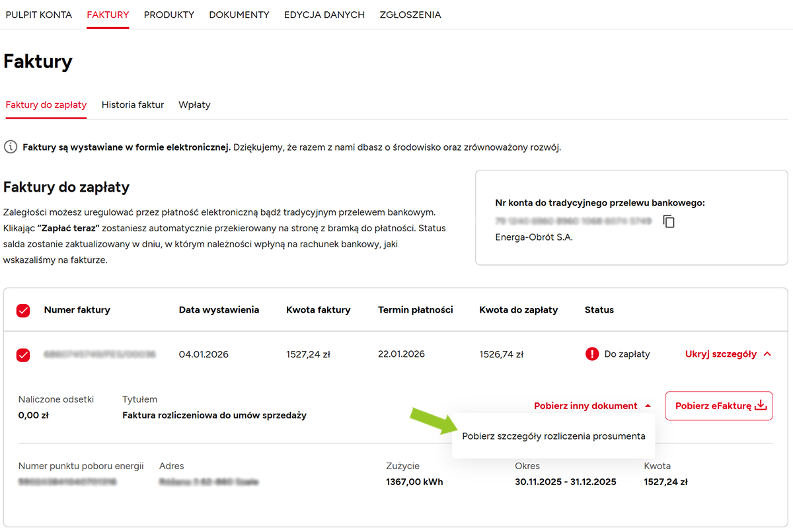
Task: Click the blurred invoice number in the row
Action: [x=100, y=355]
